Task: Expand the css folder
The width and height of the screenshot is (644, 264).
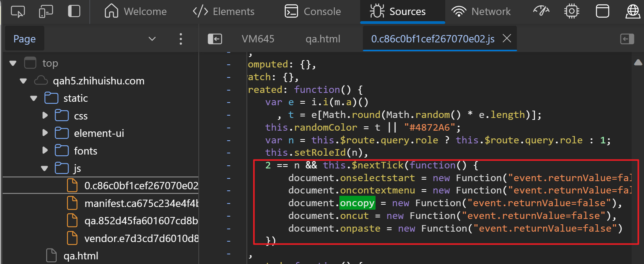Action: [45, 116]
